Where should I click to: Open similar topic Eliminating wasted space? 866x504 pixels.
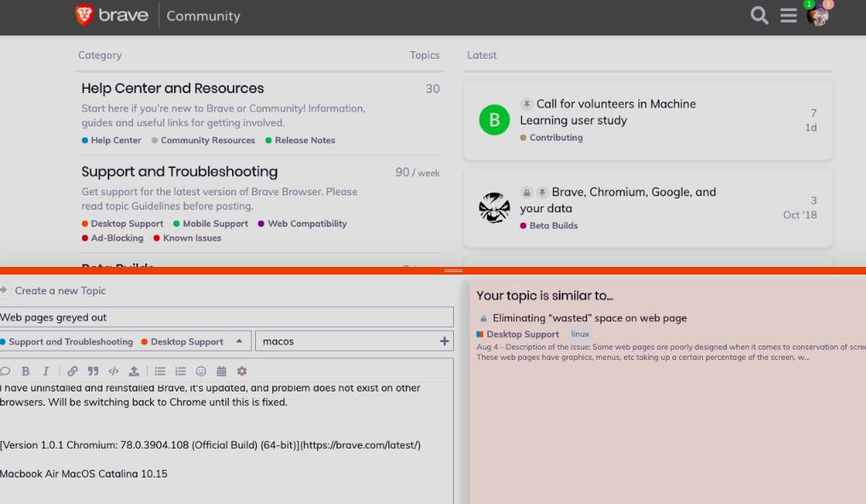(x=590, y=318)
